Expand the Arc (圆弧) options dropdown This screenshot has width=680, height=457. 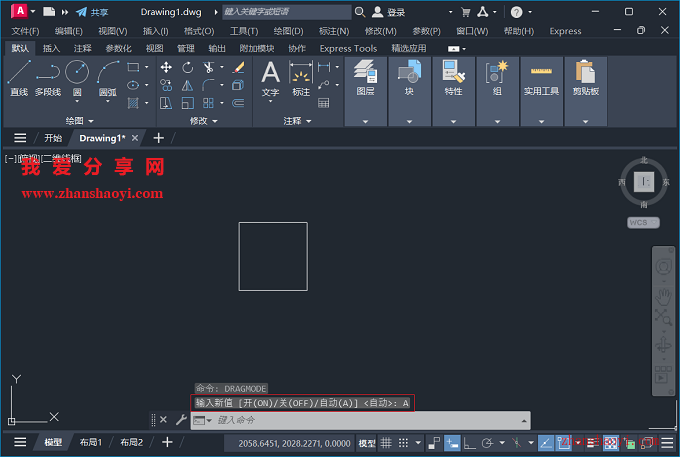(108, 101)
